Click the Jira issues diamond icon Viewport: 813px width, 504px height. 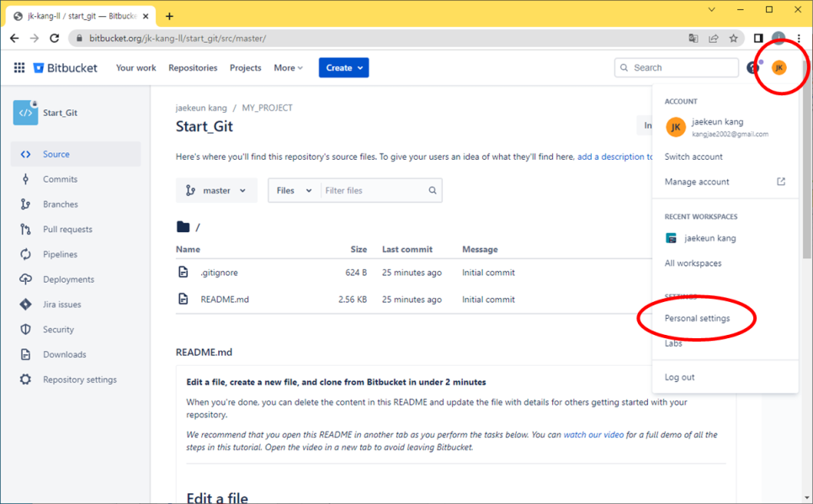click(x=25, y=305)
